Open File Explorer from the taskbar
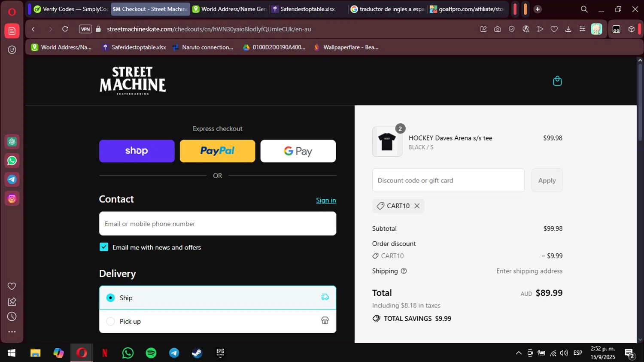 pyautogui.click(x=35, y=353)
